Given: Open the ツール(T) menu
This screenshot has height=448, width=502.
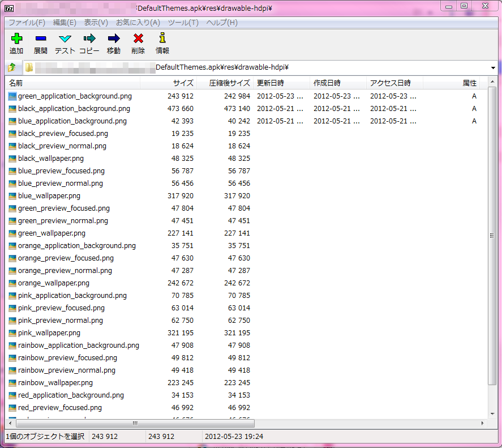Looking at the screenshot, I should (183, 23).
